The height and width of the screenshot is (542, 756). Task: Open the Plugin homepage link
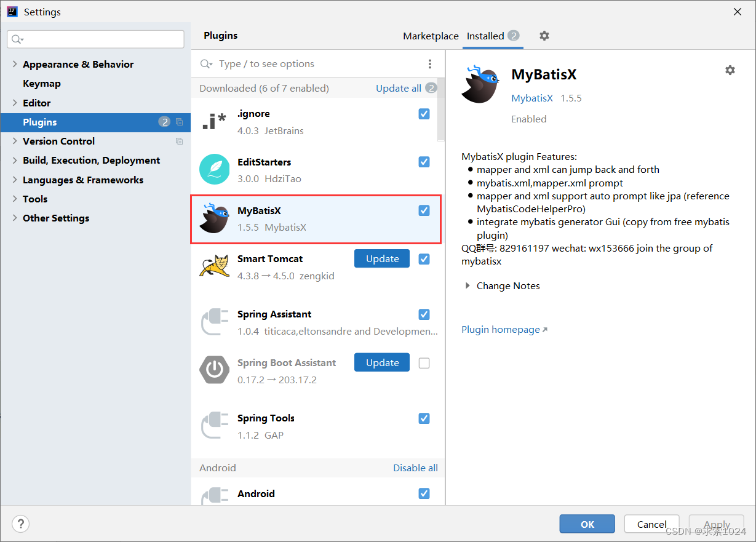[x=504, y=329]
